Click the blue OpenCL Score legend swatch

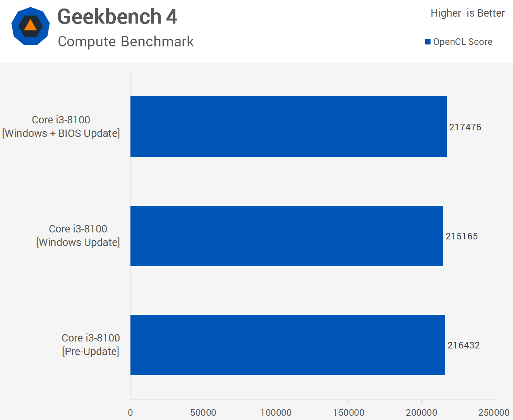pyautogui.click(x=428, y=42)
